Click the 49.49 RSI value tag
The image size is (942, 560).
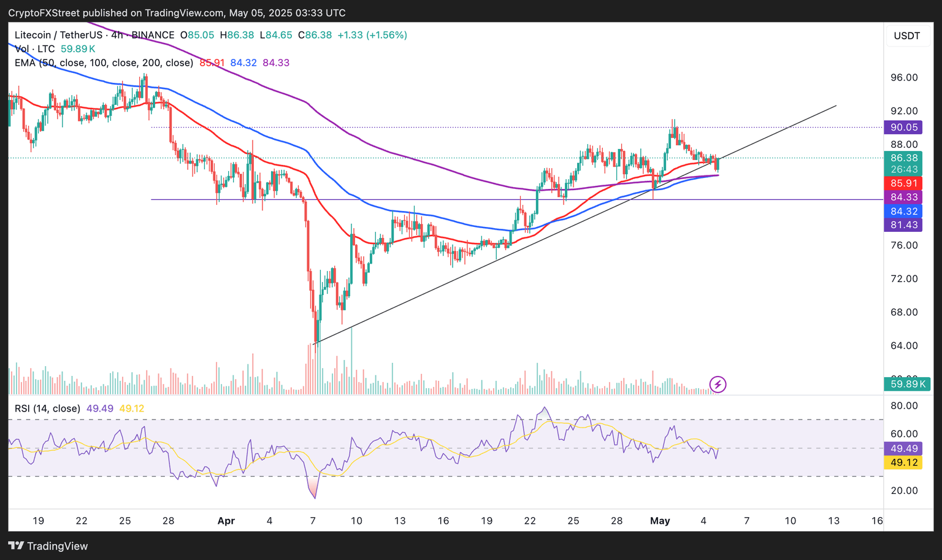(x=903, y=448)
